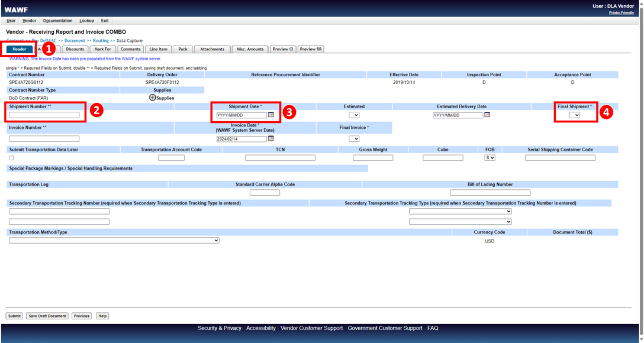Expand the Final Shipment dropdown
The image size is (644, 343).
point(574,115)
